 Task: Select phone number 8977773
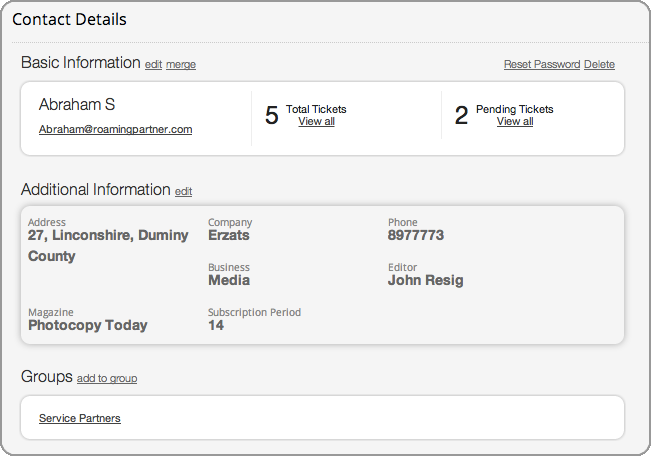[416, 235]
